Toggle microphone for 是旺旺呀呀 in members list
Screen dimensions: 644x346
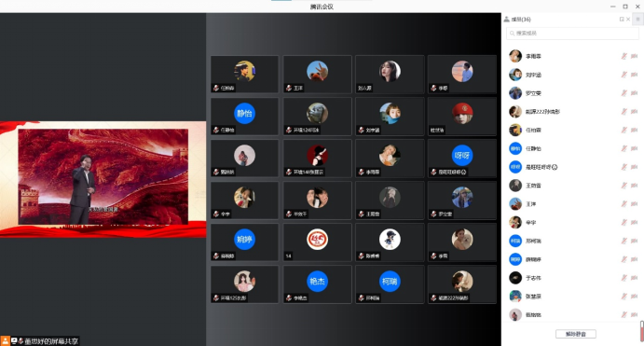click(623, 167)
